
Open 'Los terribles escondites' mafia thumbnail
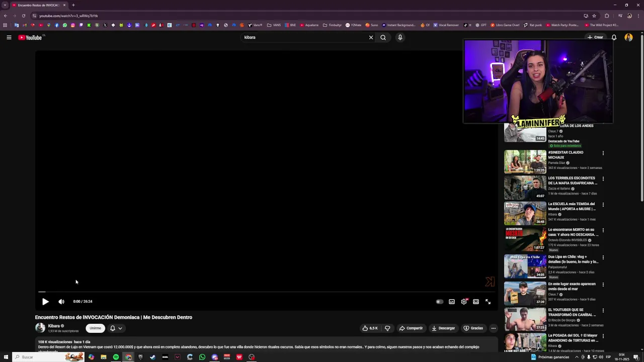pyautogui.click(x=525, y=187)
